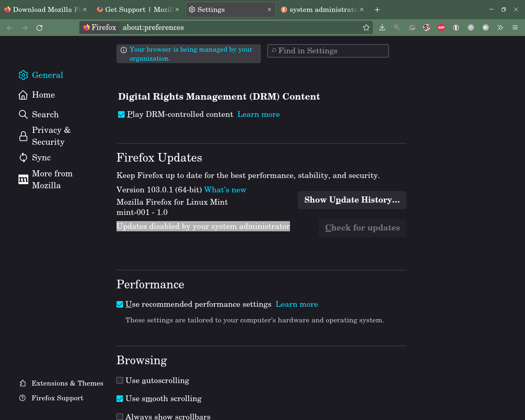Click the gray sneaker extension icon in the toolbar

click(x=412, y=27)
